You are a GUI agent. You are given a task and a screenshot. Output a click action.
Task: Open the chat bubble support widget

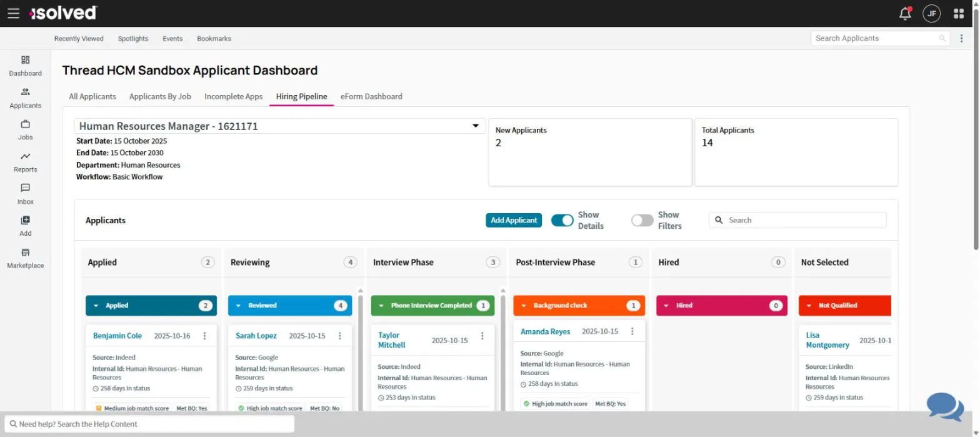pos(945,407)
